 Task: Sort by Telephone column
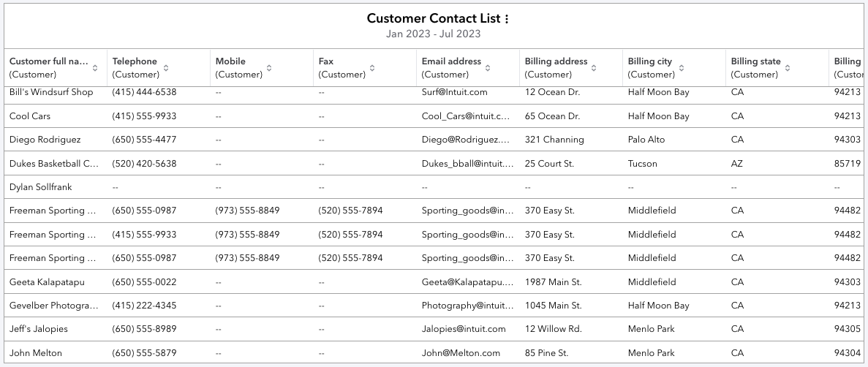(x=166, y=68)
